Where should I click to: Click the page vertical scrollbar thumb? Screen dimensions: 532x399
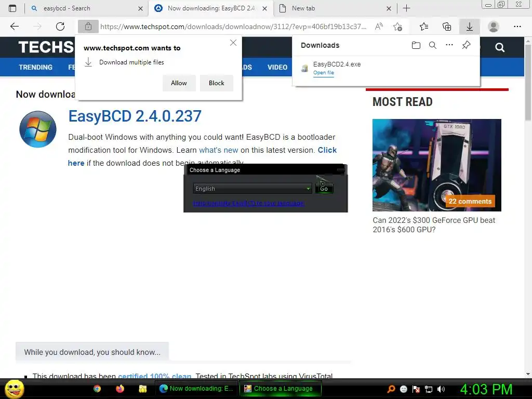(x=528, y=83)
